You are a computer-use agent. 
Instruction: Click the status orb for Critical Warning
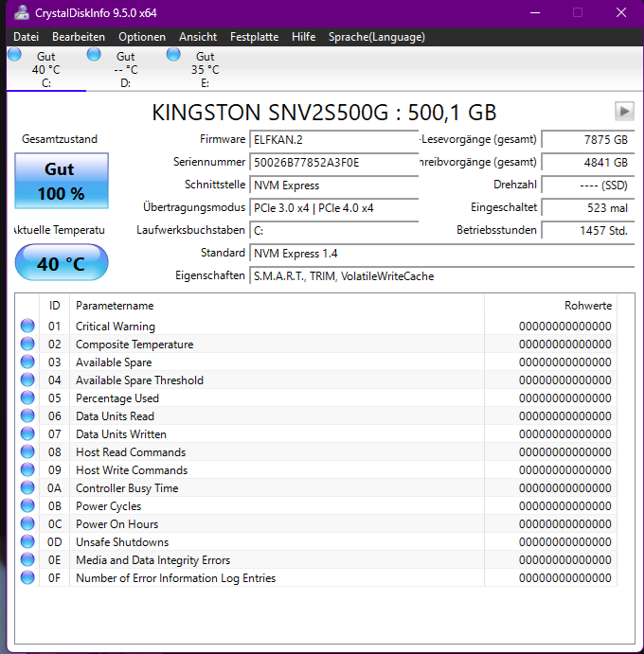pos(27,326)
